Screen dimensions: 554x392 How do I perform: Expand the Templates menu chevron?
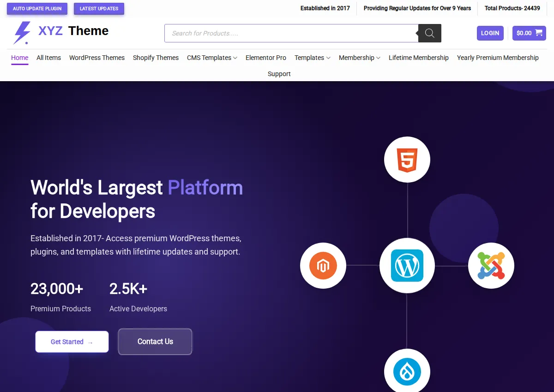328,58
